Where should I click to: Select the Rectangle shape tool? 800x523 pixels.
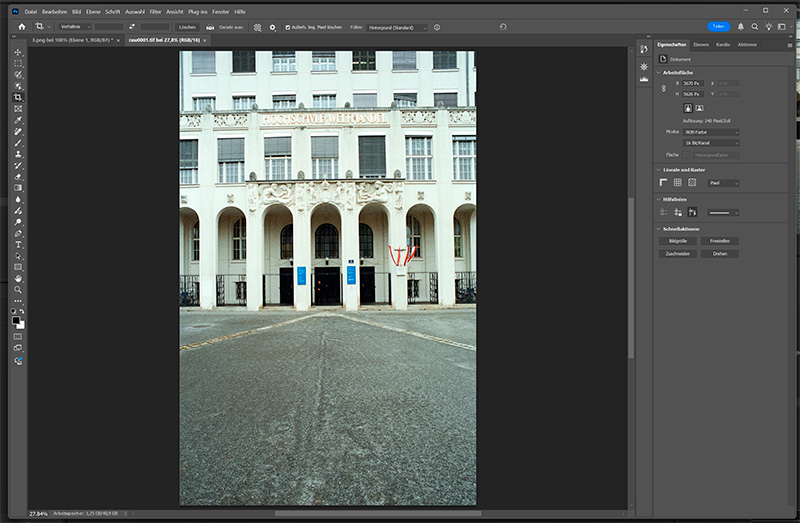point(18,267)
